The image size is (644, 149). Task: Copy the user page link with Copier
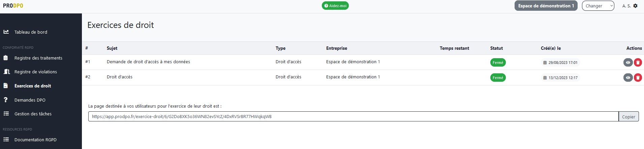tap(628, 117)
